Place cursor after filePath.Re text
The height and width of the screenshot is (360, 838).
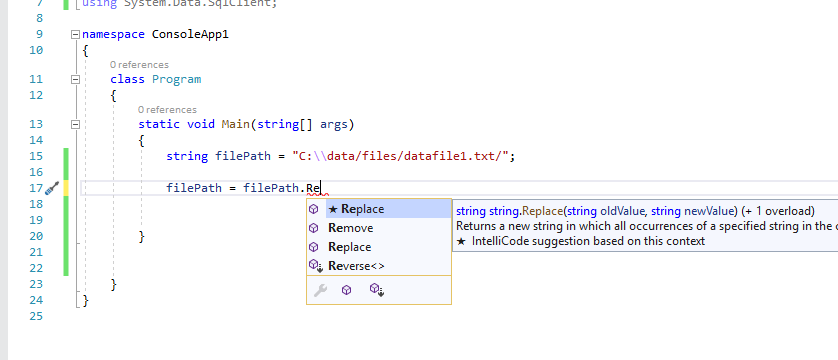(x=320, y=188)
